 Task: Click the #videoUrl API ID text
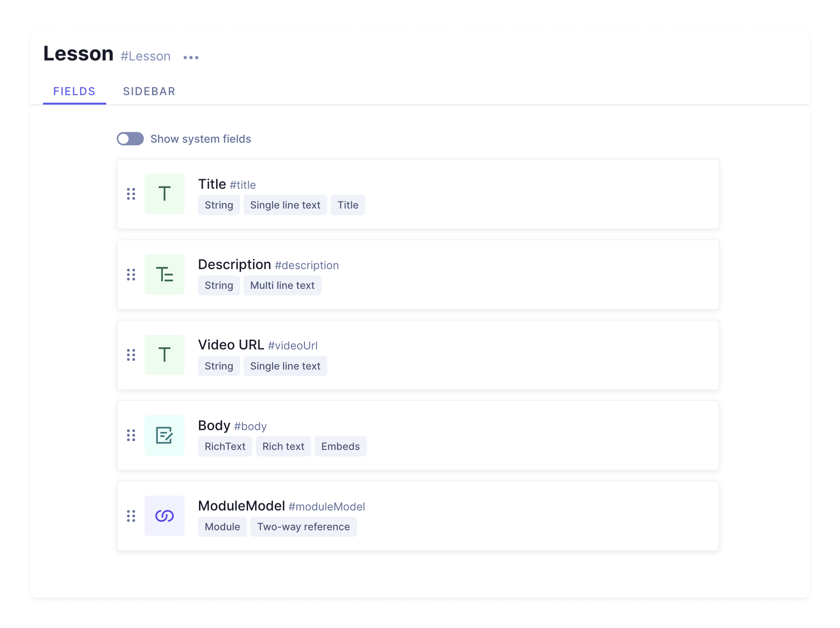[293, 346]
